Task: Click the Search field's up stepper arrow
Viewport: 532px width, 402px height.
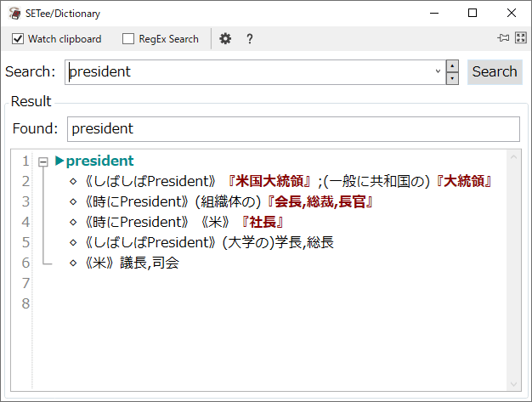Action: click(452, 66)
